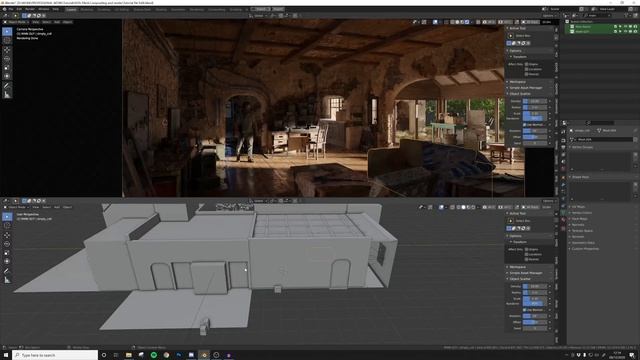
Task: Toggle Origins checkbox in bottom viewport sidebar
Action: coord(527,249)
